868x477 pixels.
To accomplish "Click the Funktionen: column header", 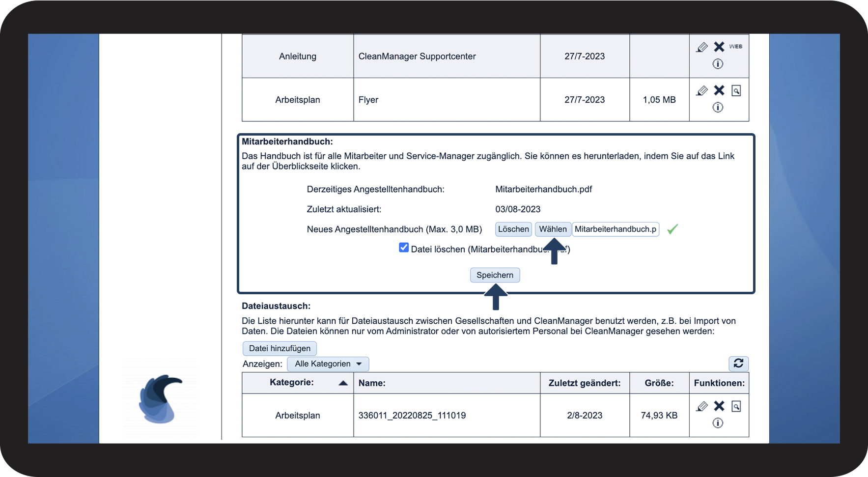I will [x=719, y=383].
